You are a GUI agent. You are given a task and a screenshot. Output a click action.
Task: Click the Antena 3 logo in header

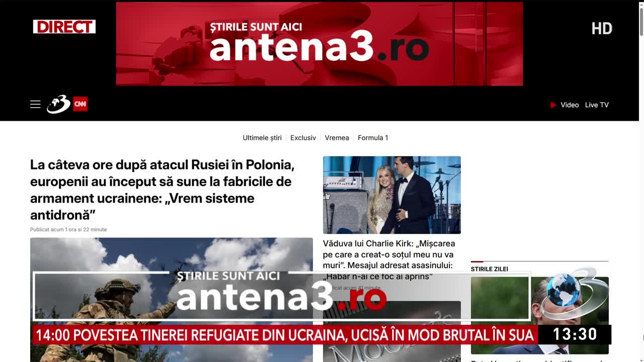point(59,104)
